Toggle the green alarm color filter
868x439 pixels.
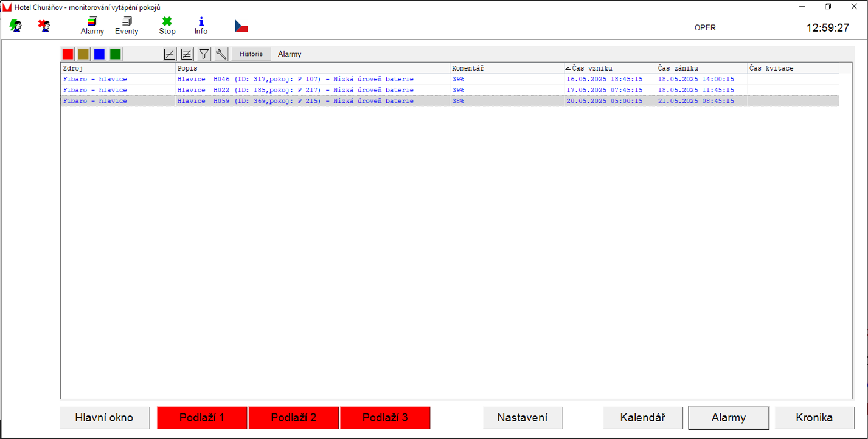pyautogui.click(x=115, y=54)
